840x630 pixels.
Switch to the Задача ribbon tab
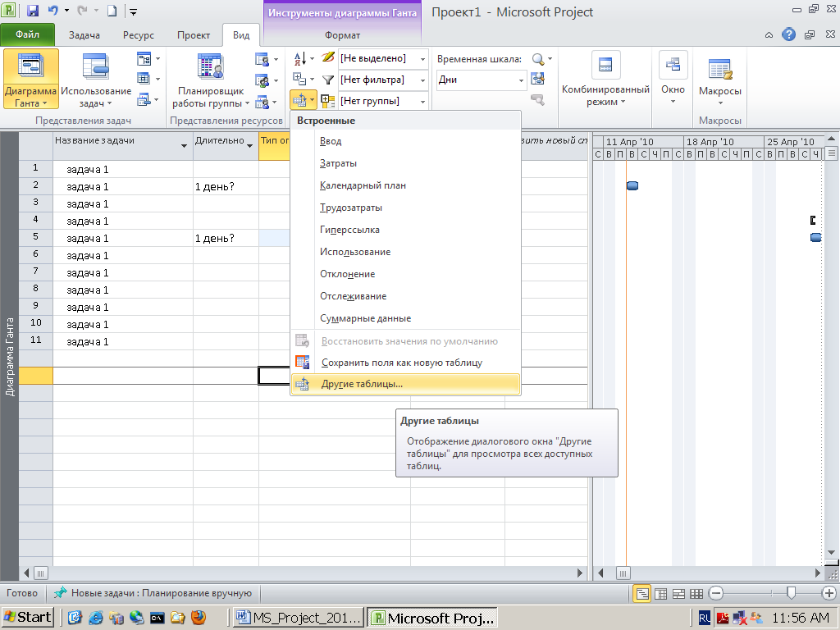[84, 34]
